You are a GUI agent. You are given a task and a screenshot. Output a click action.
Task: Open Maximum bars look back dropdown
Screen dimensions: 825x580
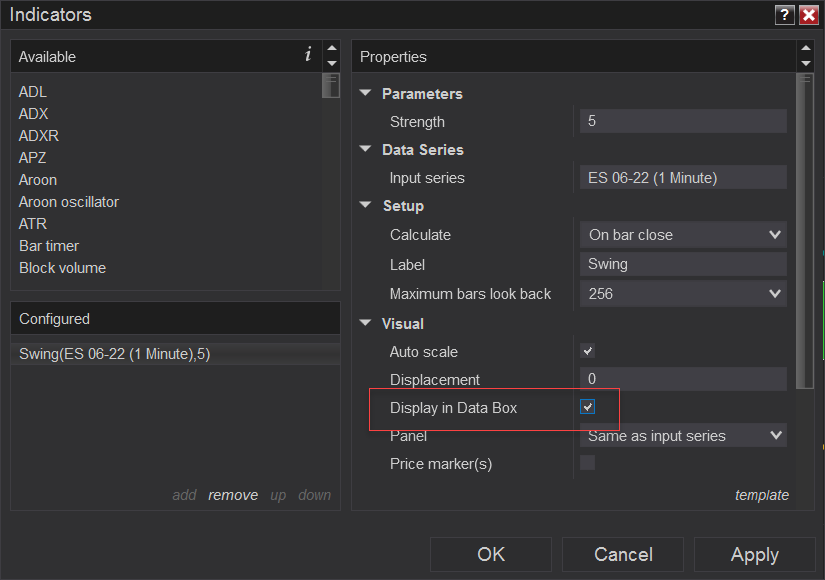point(683,294)
